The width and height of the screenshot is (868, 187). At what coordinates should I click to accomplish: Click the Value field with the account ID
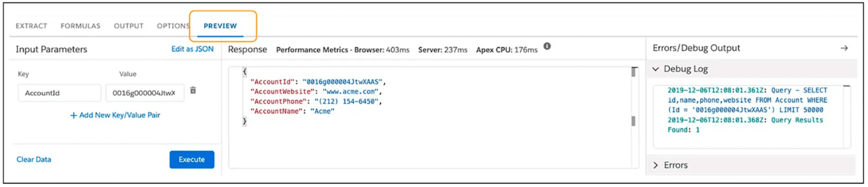coord(144,93)
